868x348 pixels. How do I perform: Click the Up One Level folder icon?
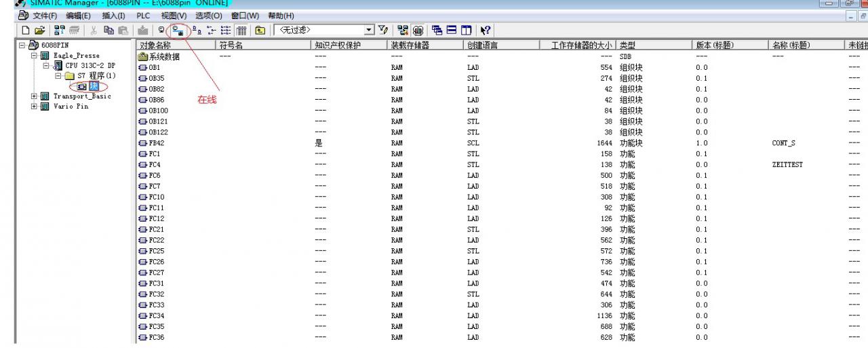tap(260, 31)
